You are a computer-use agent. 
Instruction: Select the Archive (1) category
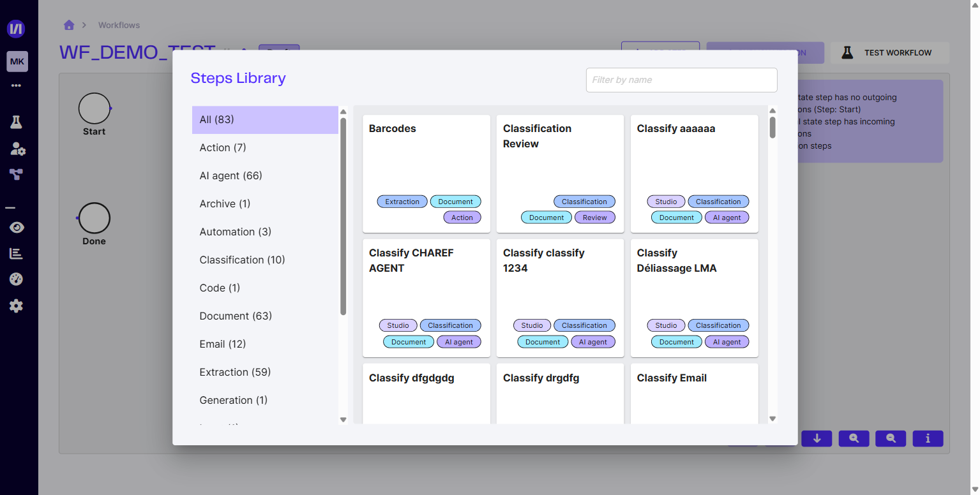click(x=265, y=204)
